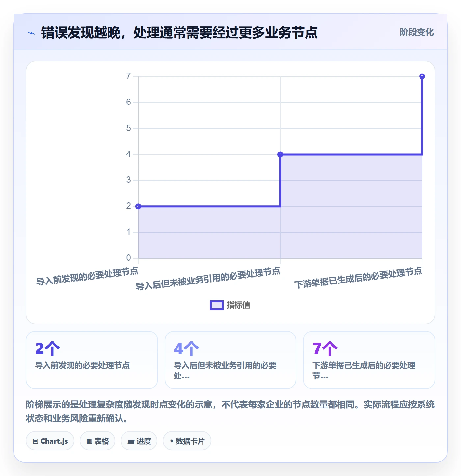Click the y-axis tick label 0

[x=129, y=258]
